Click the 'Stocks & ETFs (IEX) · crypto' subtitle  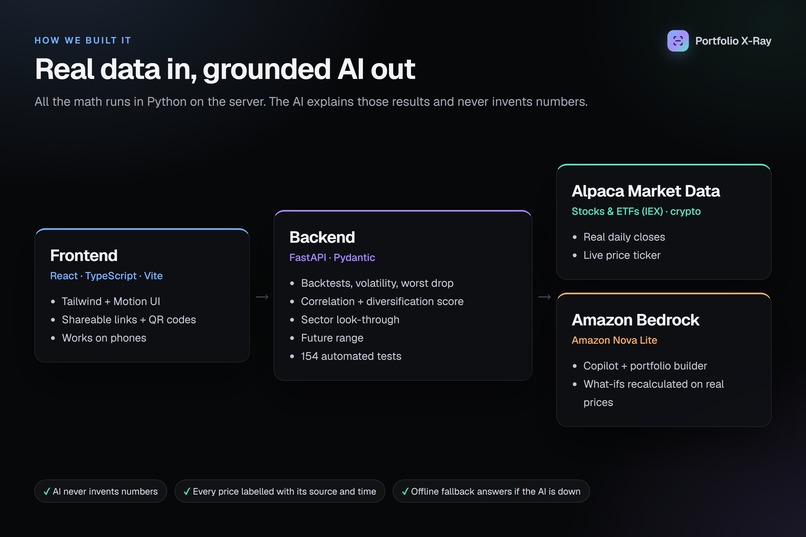point(636,211)
